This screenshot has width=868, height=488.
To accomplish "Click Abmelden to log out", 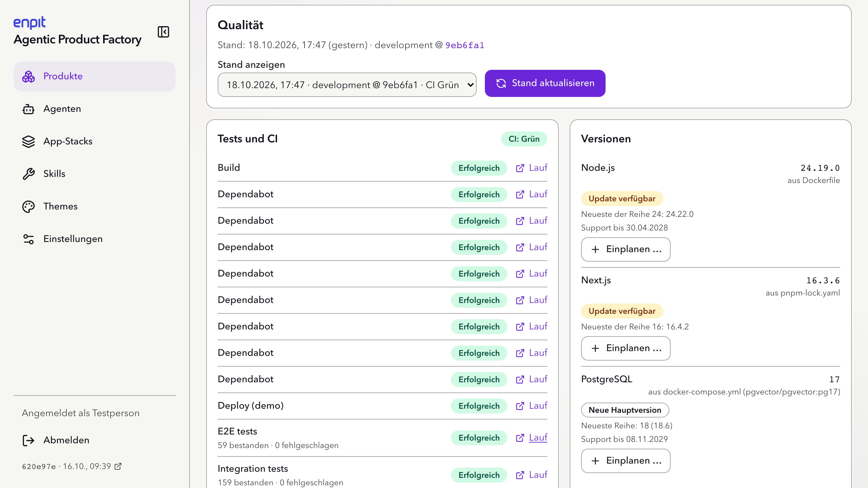I will 95,440.
